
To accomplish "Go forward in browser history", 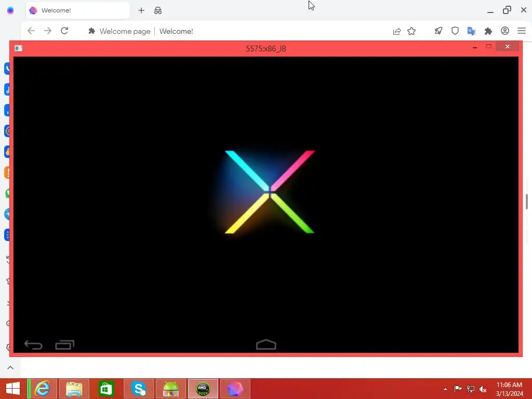I will coord(47,31).
